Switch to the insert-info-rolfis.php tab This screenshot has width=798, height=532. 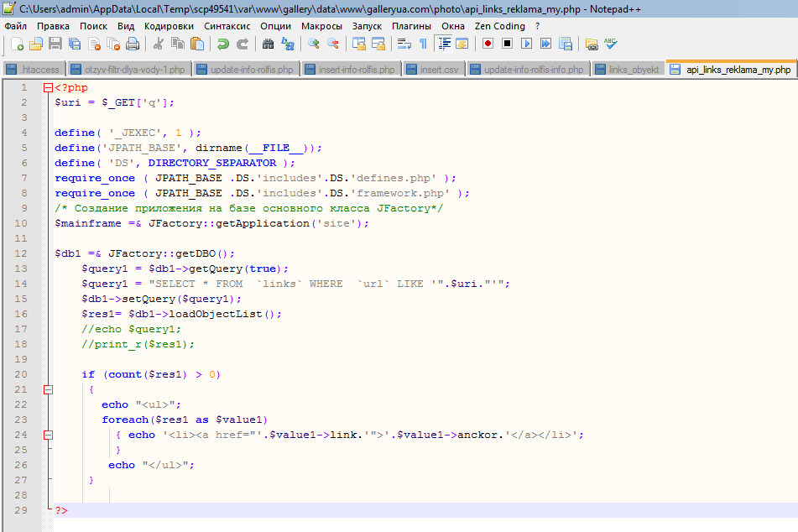[351, 70]
